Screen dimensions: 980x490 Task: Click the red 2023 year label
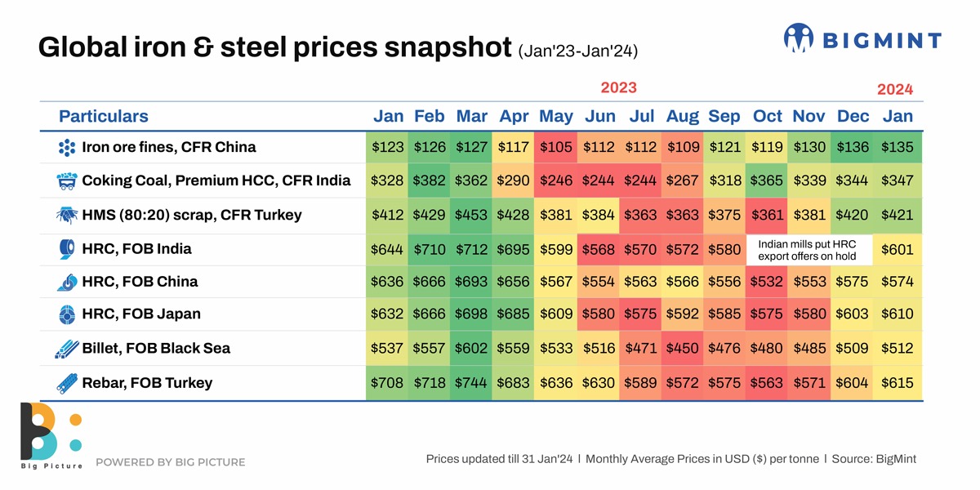(618, 88)
